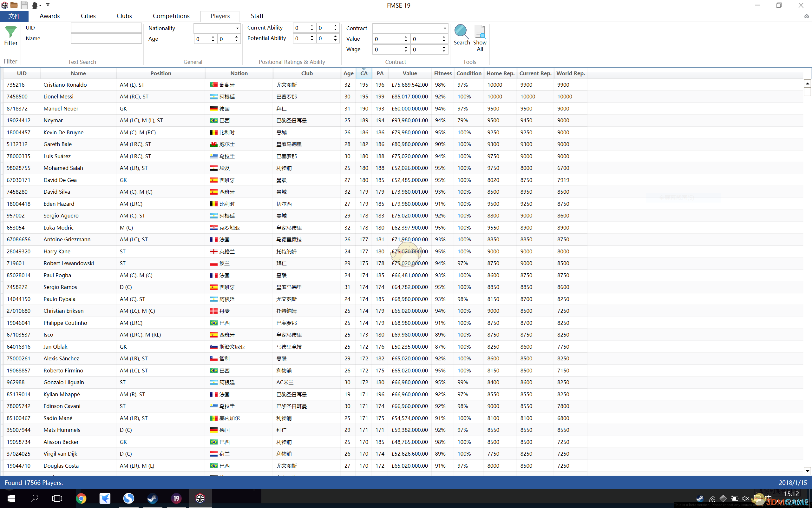Click the Name text search field
This screenshot has height=508, width=812.
point(106,39)
